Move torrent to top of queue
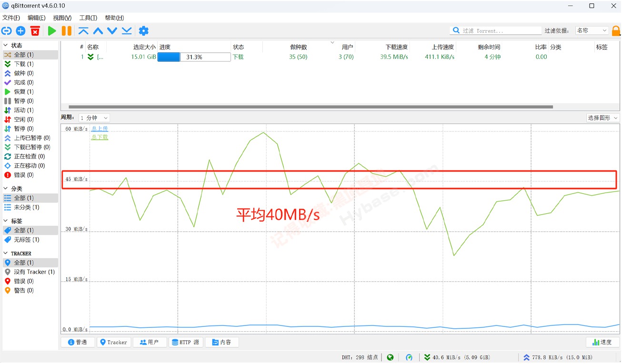 click(x=83, y=31)
